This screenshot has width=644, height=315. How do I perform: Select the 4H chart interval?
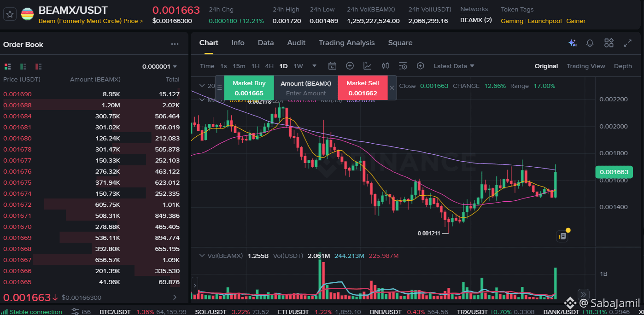point(269,66)
